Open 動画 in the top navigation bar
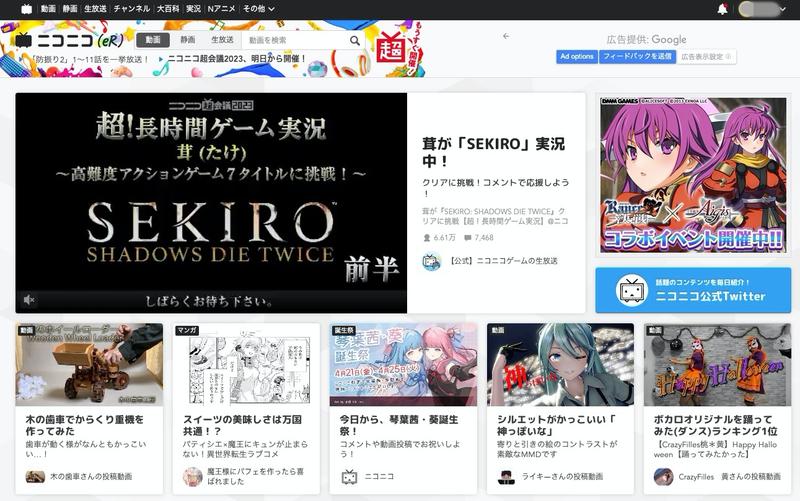Viewport: 800px width, 501px height. (x=48, y=9)
